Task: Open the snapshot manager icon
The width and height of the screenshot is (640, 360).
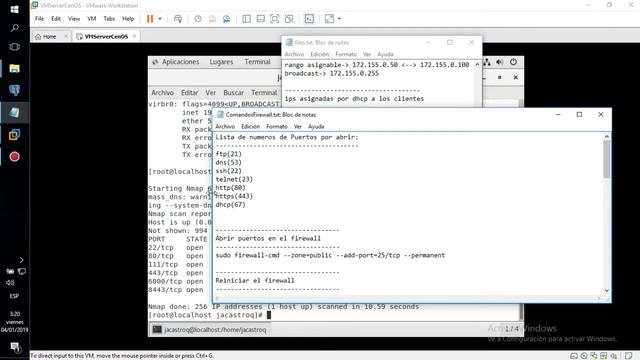Action: pyautogui.click(x=227, y=19)
